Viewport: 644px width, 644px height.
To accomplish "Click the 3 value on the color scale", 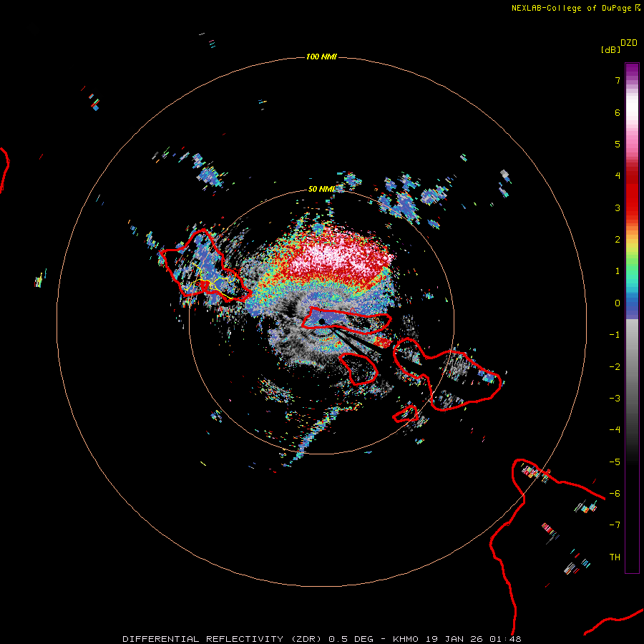I will (x=618, y=208).
